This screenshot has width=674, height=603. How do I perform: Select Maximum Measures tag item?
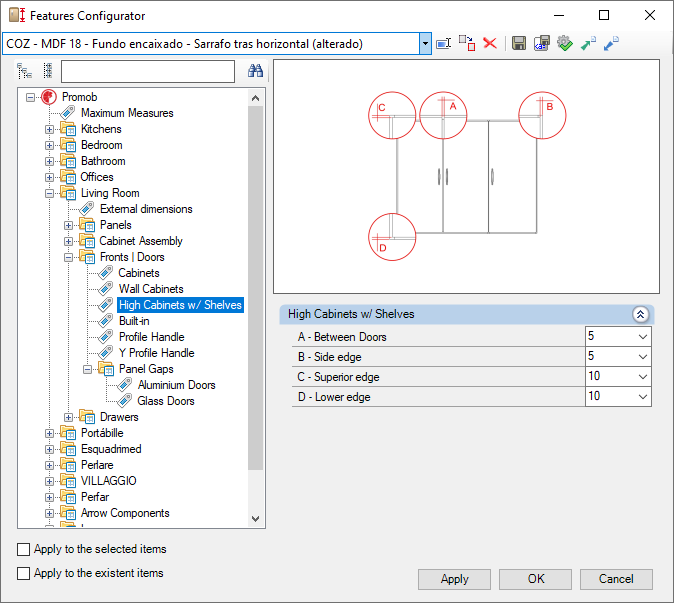pos(127,113)
